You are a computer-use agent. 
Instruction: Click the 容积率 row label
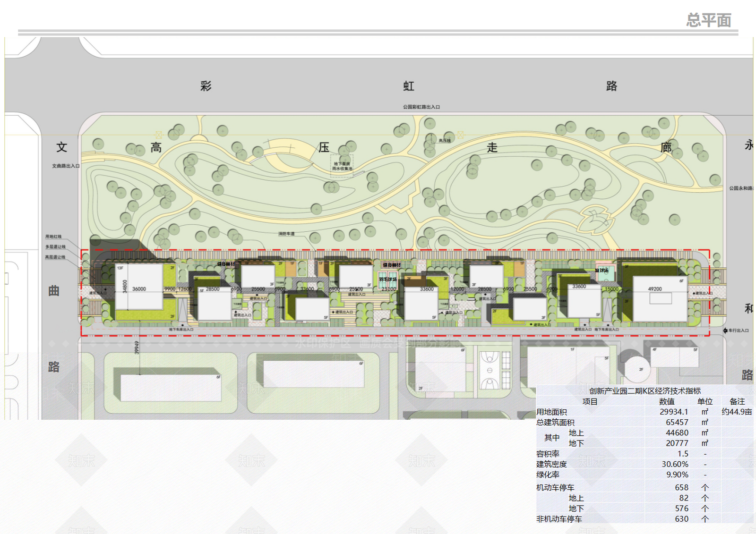coord(548,454)
